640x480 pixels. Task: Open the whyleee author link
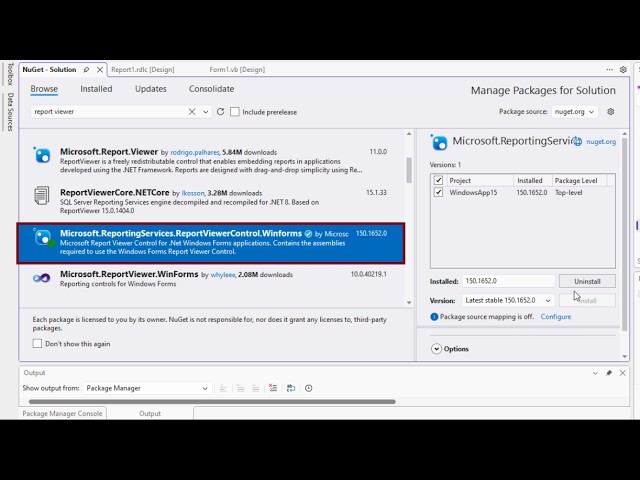tap(223, 275)
